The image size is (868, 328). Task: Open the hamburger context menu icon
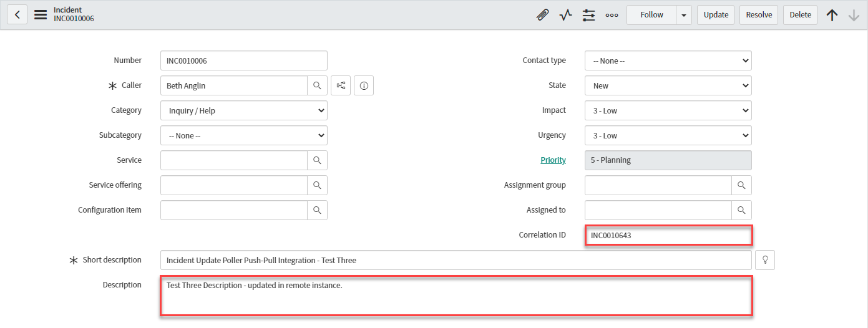pos(41,15)
